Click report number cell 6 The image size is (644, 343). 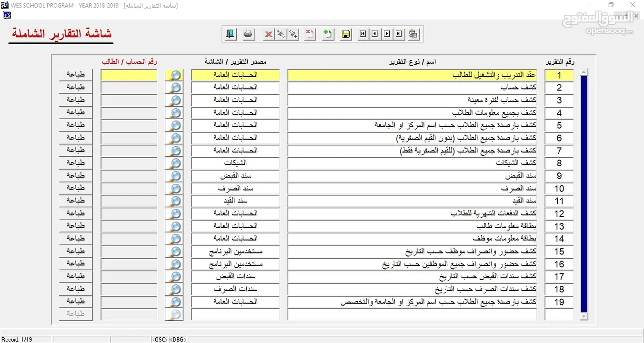559,138
